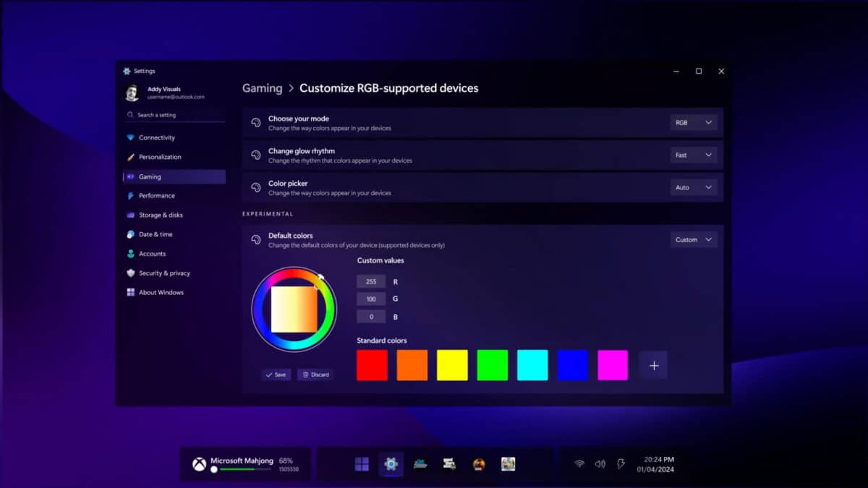Select the Personalization brush icon

131,157
